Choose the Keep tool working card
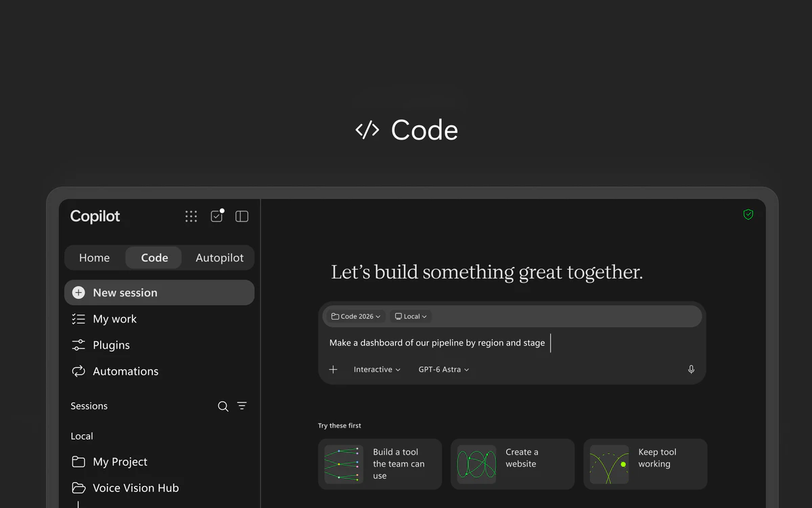Viewport: 812px width, 508px height. (645, 464)
